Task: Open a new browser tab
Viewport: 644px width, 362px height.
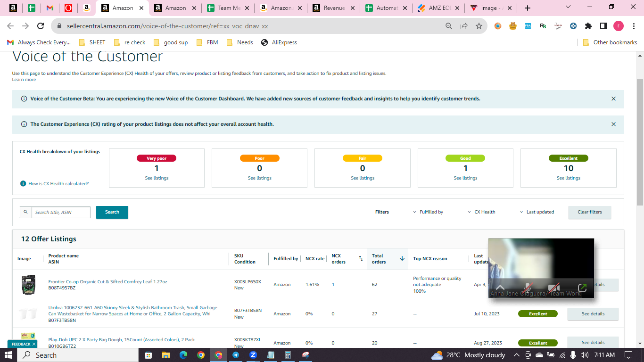Action: click(528, 8)
